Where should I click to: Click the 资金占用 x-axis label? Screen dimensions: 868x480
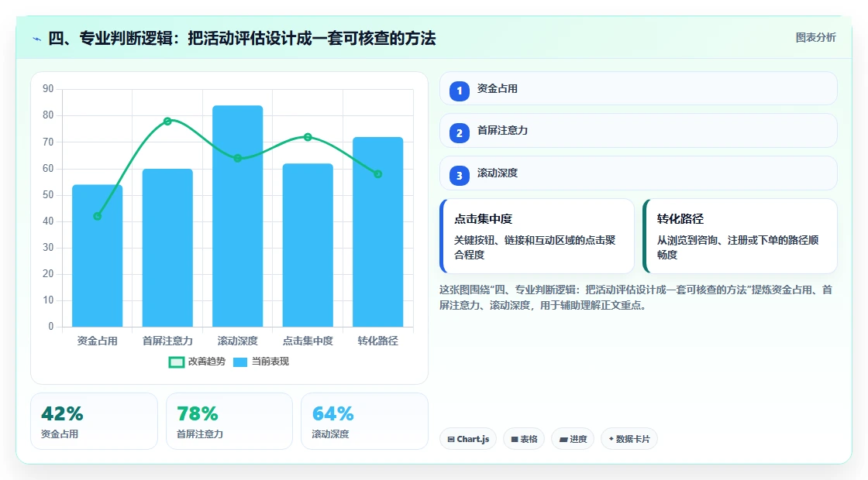point(98,341)
